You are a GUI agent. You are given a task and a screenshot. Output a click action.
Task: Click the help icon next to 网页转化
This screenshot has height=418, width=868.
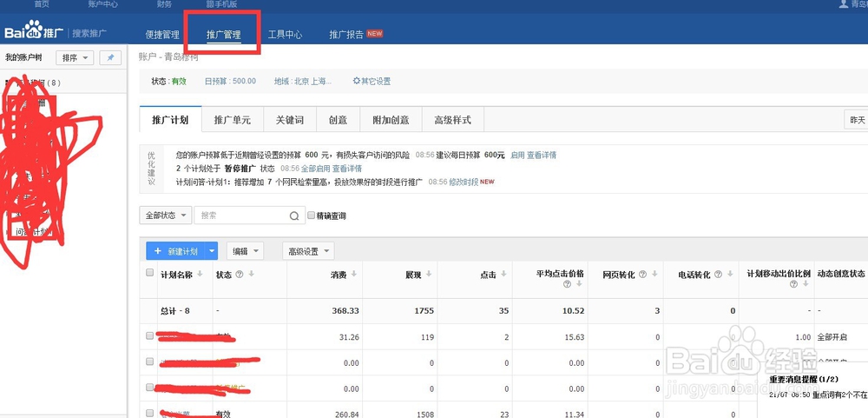click(x=642, y=275)
